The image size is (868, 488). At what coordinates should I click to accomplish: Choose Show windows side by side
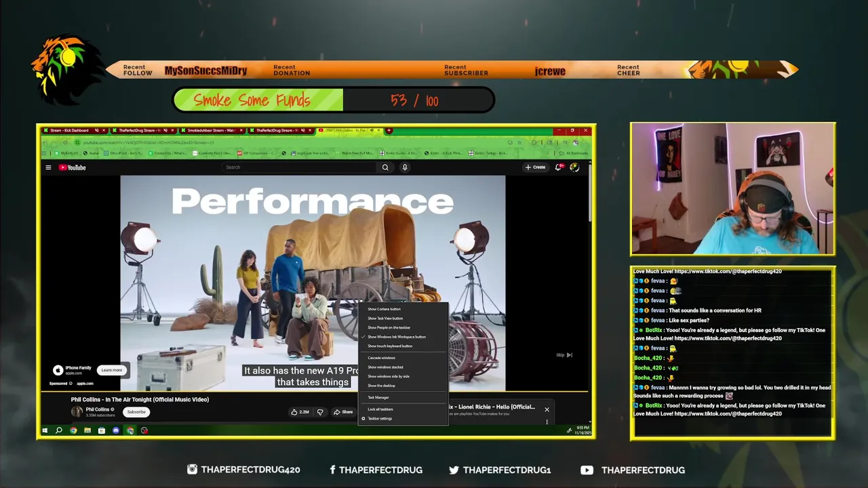[403, 376]
